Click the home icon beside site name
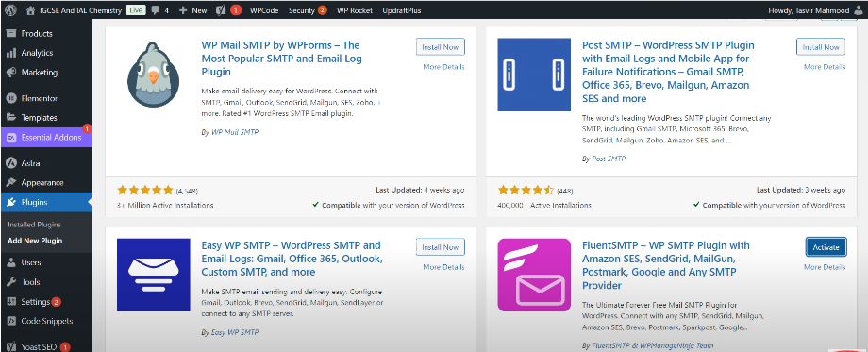Viewport: 868px width, 352px height. pos(31,10)
